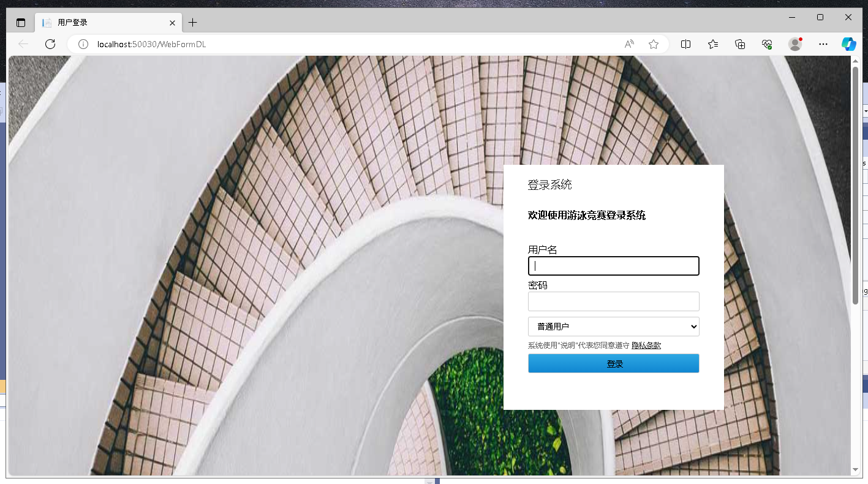Image resolution: width=868 pixels, height=484 pixels.
Task: Click the profile avatar icon
Action: (795, 44)
